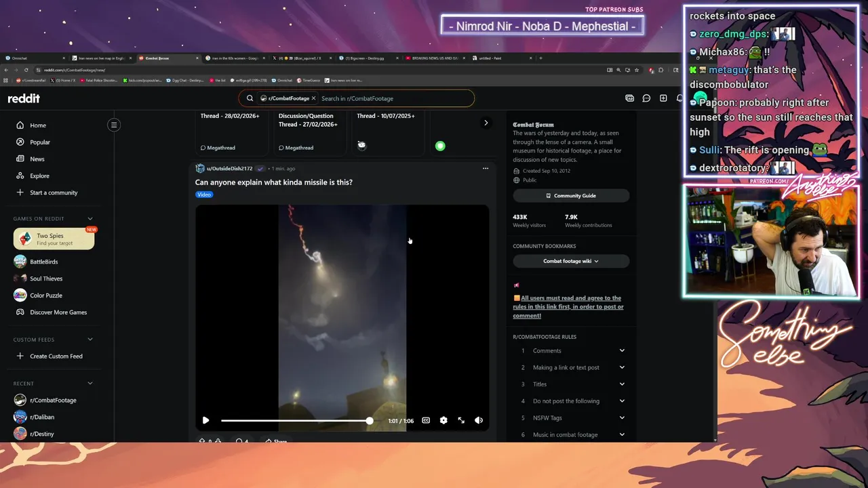The height and width of the screenshot is (488, 868).
Task: Switch to iran in the 60s women tab
Action: [x=236, y=58]
